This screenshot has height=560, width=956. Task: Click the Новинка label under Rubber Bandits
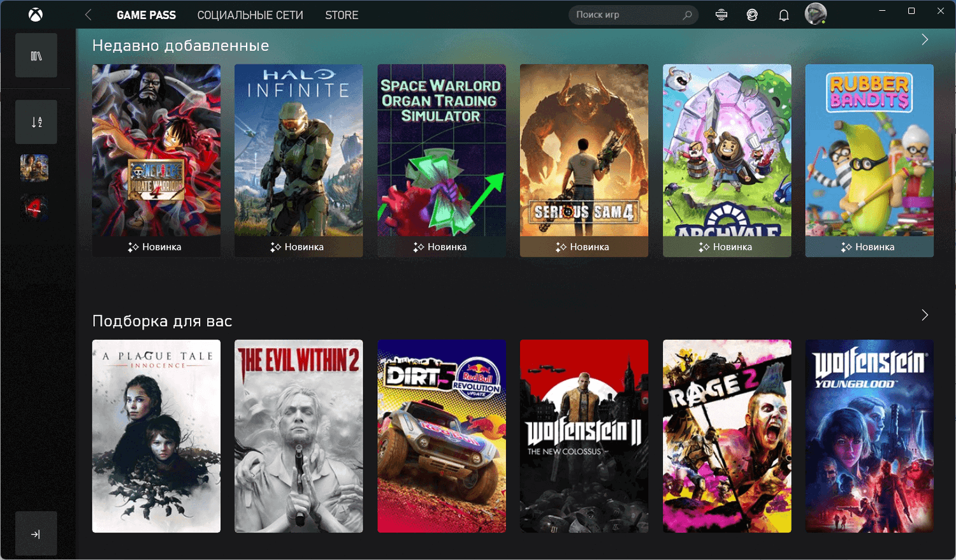click(868, 247)
